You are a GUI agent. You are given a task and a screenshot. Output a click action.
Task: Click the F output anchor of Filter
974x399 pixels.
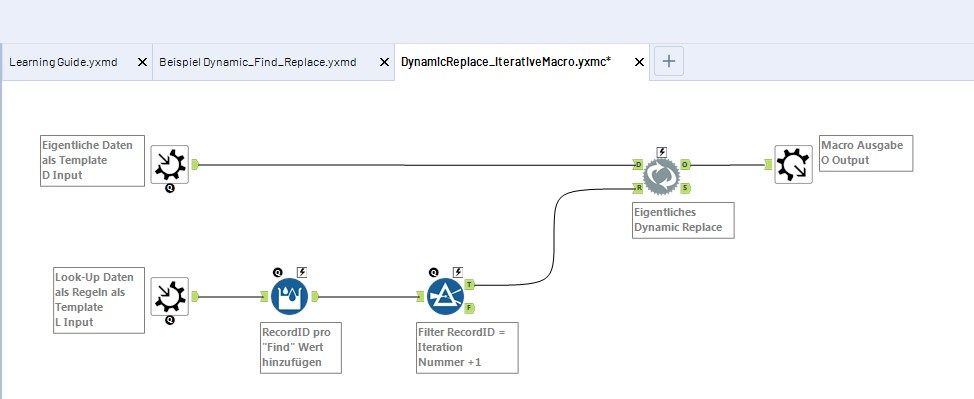point(470,308)
